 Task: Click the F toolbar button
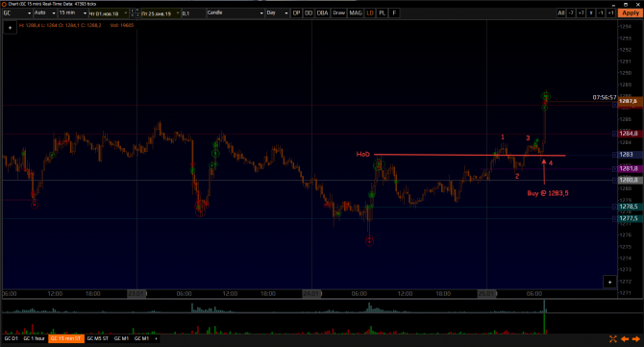[x=394, y=13]
